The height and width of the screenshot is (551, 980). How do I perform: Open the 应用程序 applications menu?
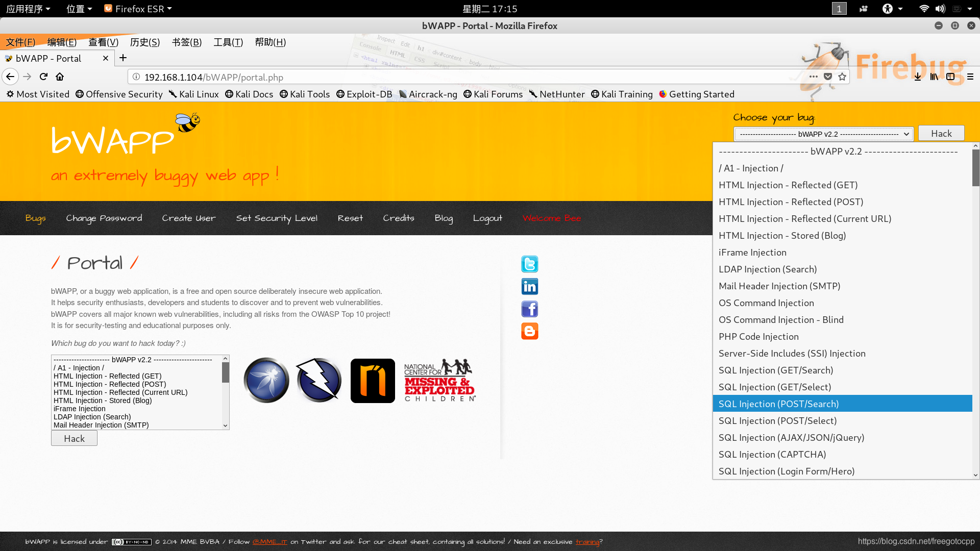pyautogui.click(x=28, y=9)
